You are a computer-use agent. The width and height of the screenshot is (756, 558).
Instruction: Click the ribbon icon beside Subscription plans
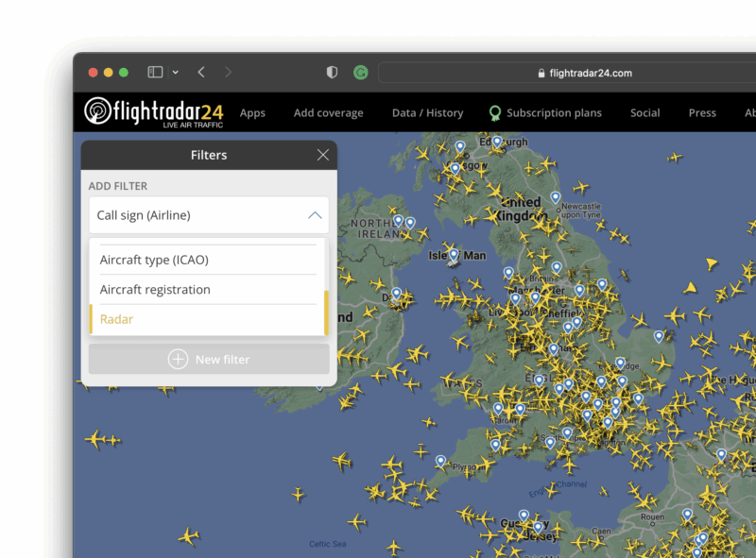click(x=492, y=112)
